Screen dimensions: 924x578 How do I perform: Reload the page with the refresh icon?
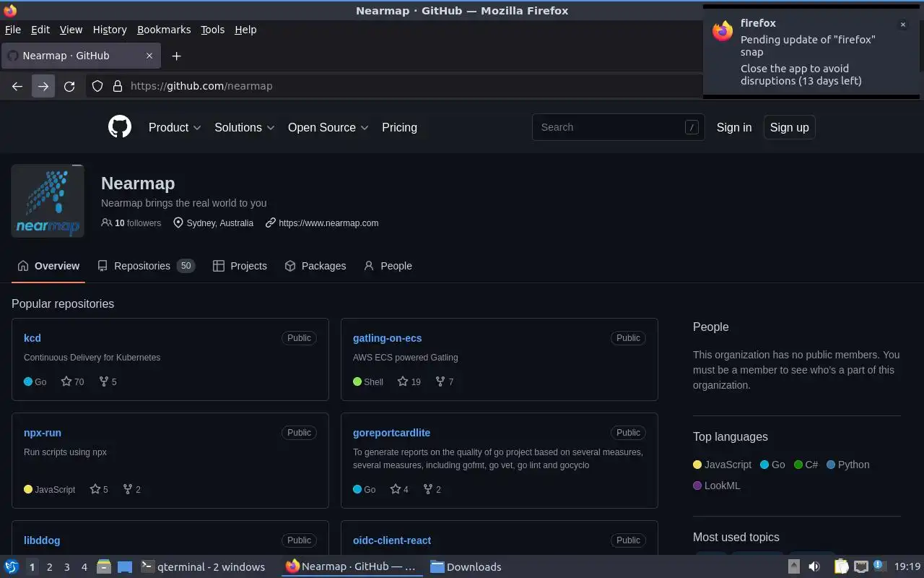point(69,86)
